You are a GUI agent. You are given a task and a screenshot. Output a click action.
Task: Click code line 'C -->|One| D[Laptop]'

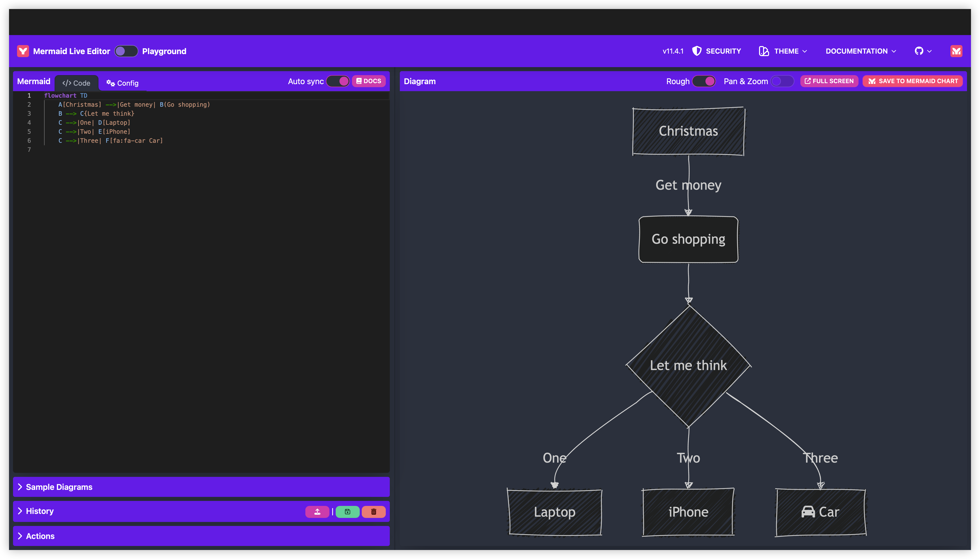coord(94,122)
